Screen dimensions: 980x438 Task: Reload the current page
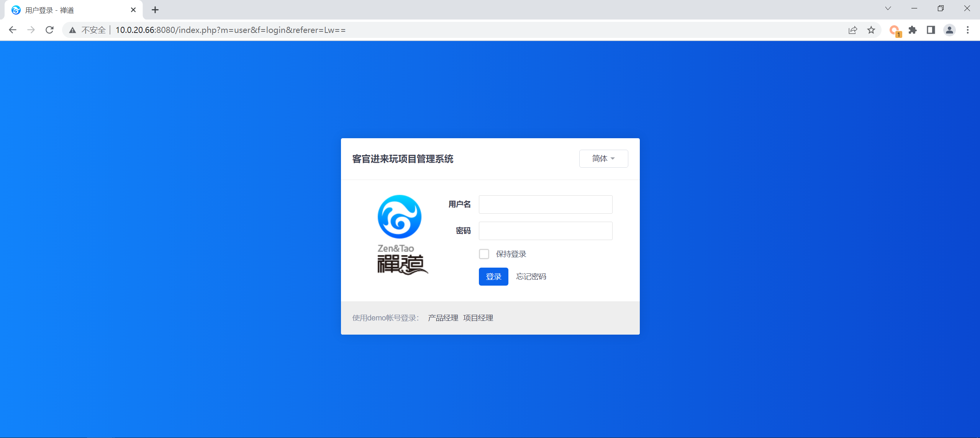[x=49, y=30]
